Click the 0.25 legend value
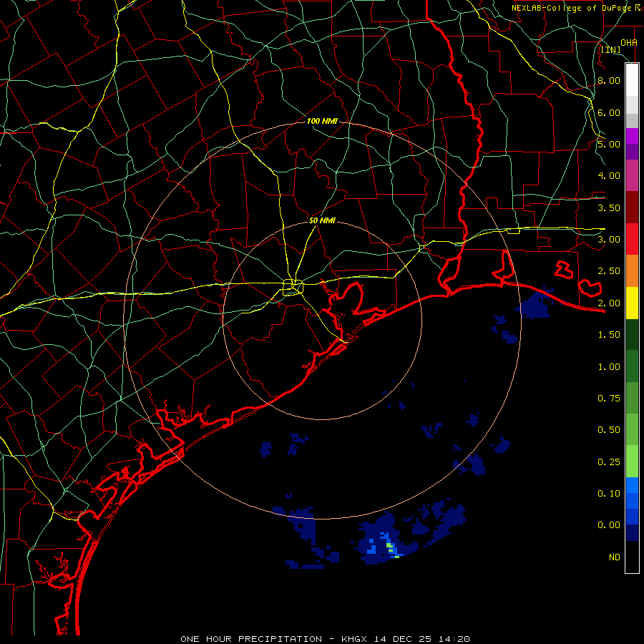644x644 pixels. [609, 462]
